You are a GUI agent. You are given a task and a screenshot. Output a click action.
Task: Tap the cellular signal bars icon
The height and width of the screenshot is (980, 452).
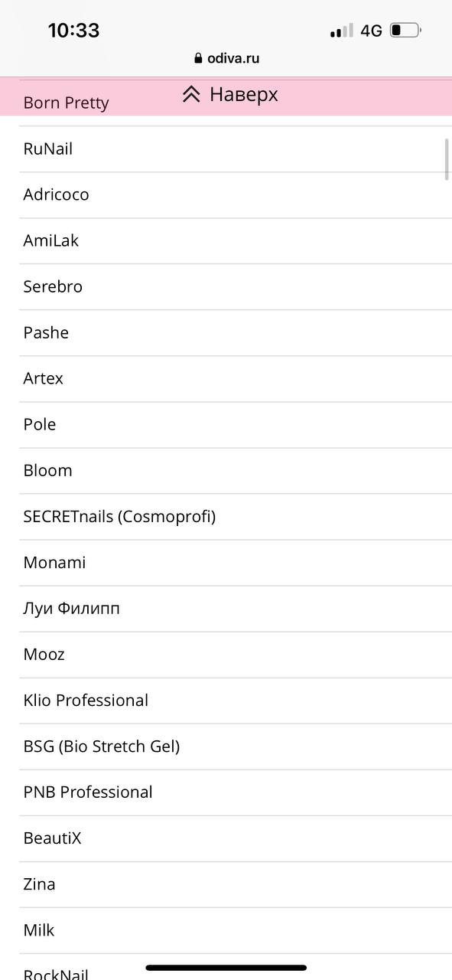click(x=341, y=31)
